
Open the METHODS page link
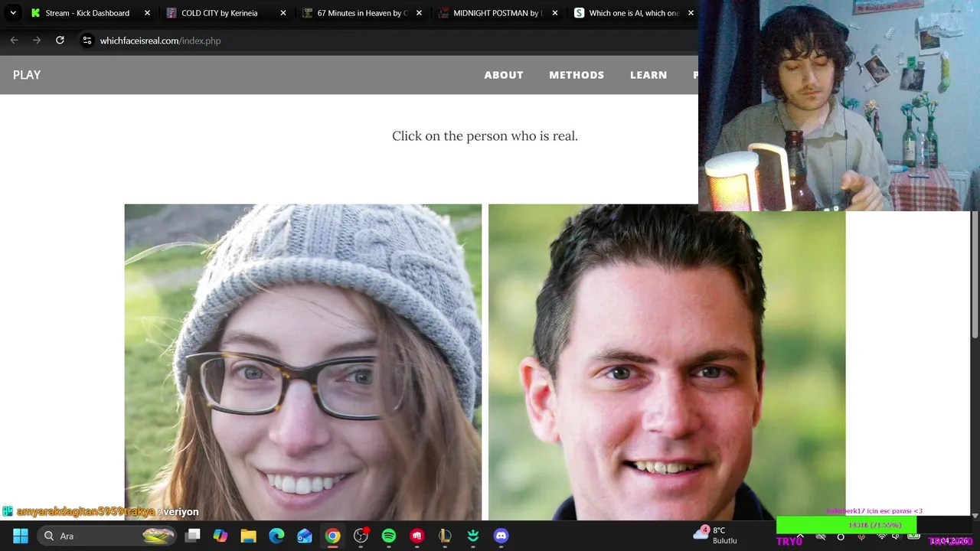tap(577, 75)
